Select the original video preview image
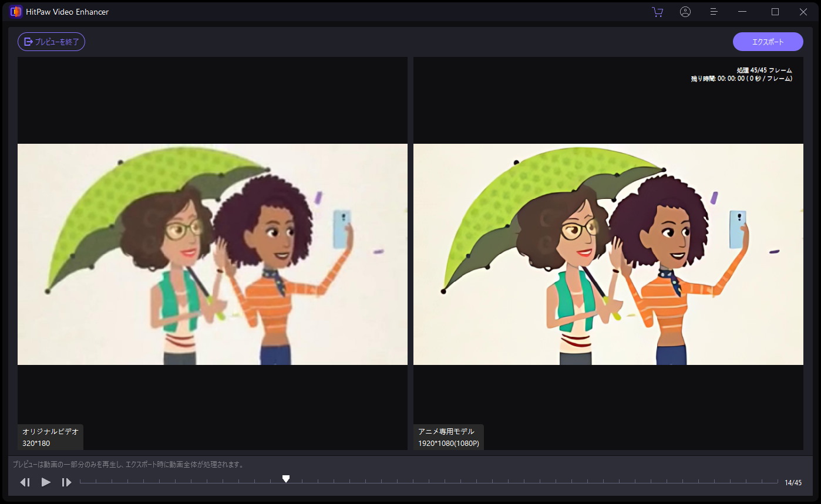The width and height of the screenshot is (821, 504). pyautogui.click(x=213, y=254)
